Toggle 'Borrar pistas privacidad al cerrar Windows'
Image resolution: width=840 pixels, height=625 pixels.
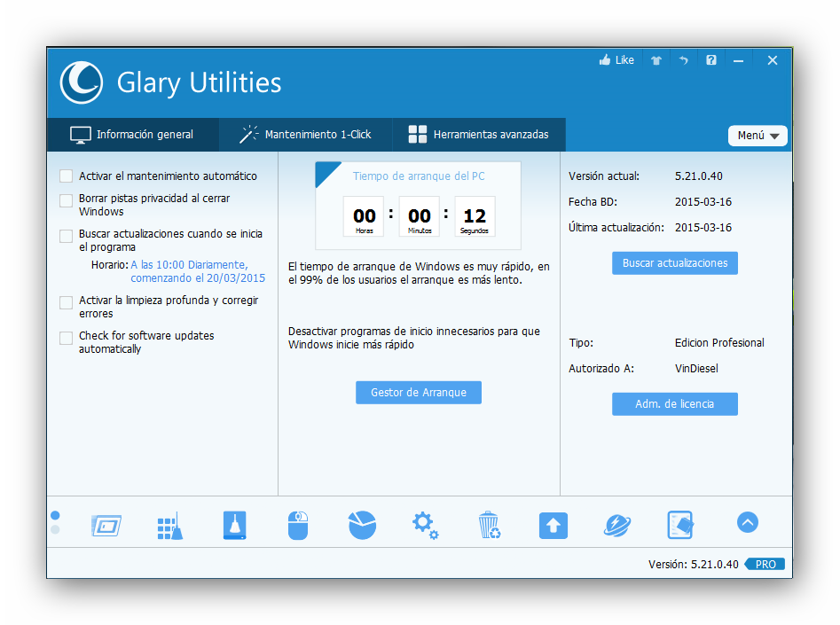(66, 200)
